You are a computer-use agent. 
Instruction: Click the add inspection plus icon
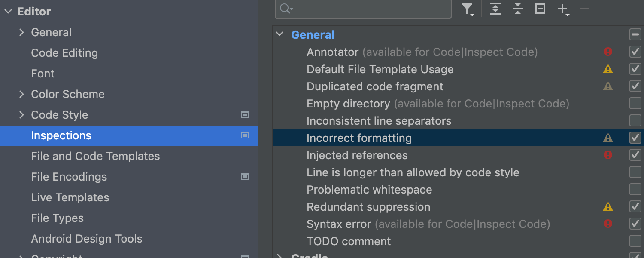coord(562,9)
